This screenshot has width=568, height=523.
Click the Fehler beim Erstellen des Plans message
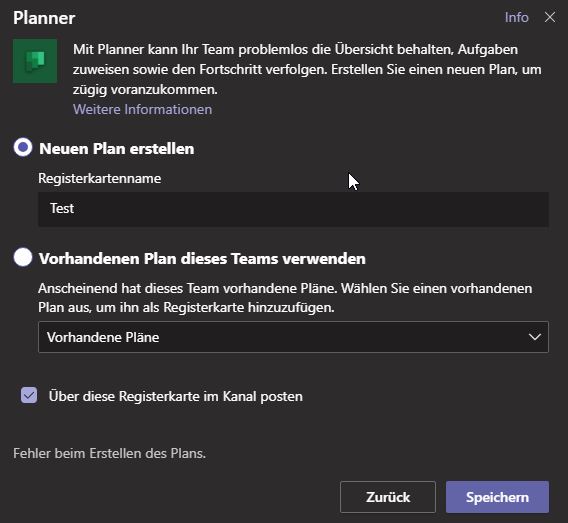[x=109, y=453]
